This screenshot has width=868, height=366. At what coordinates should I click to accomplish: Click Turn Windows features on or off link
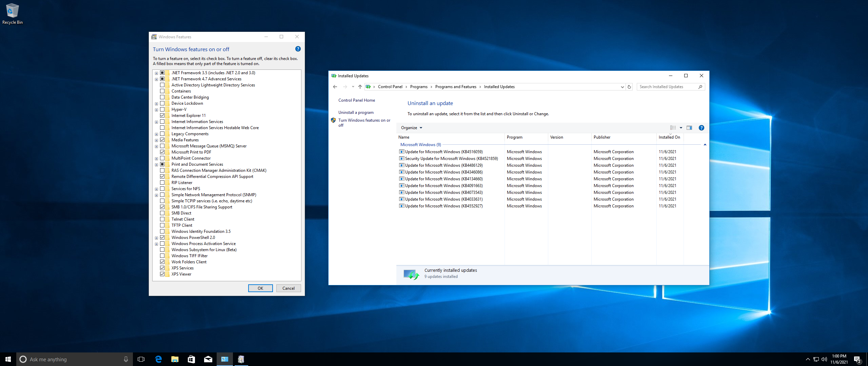point(364,123)
